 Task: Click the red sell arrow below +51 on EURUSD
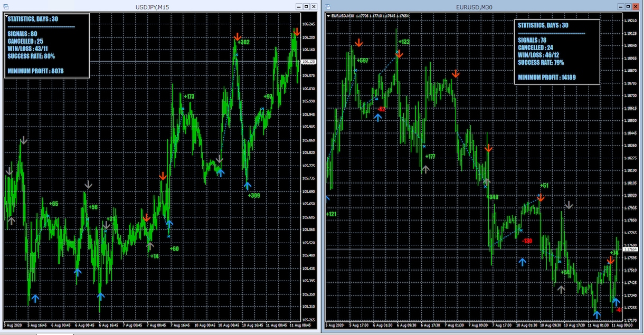[x=541, y=198]
